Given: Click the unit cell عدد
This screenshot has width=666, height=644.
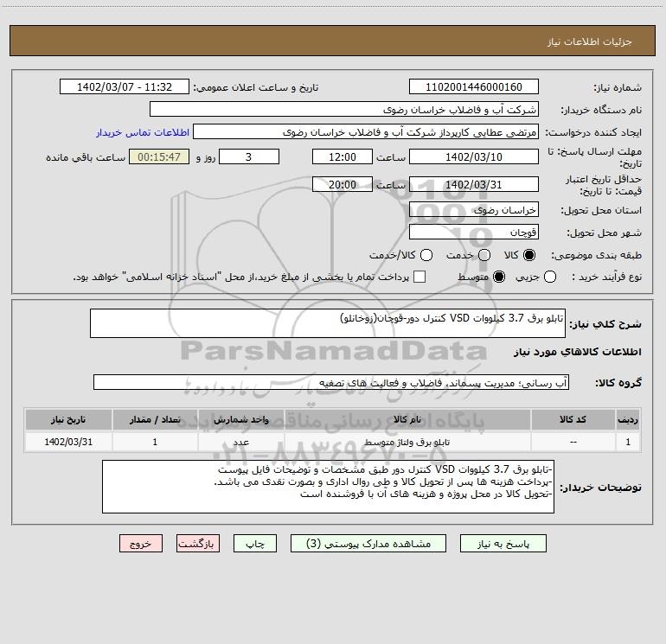Looking at the screenshot, I should click(x=240, y=442).
